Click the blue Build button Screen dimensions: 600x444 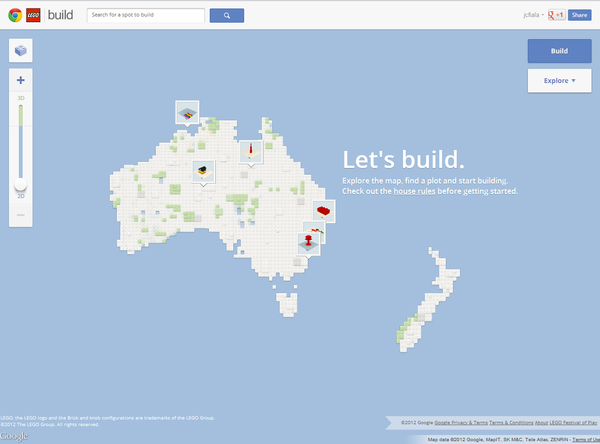(x=559, y=51)
